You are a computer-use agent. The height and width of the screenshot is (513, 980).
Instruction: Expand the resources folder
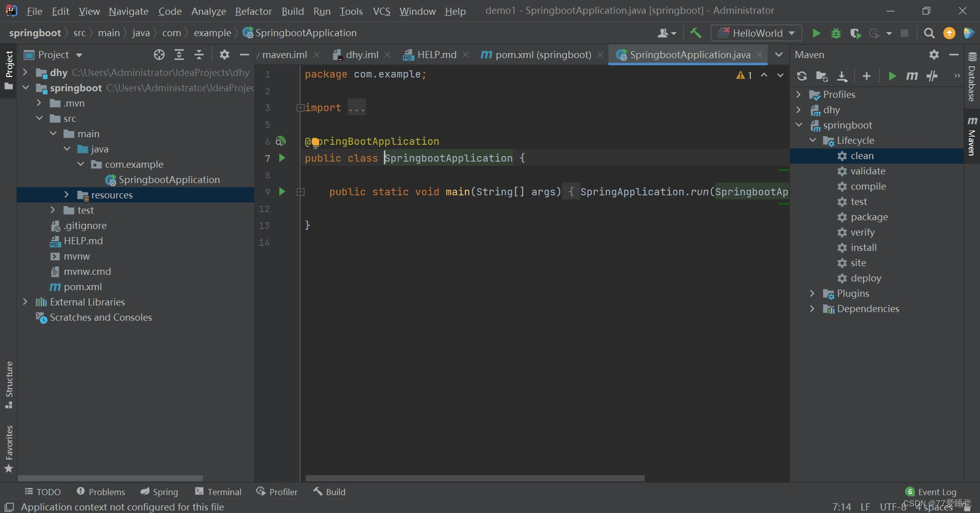click(x=66, y=195)
